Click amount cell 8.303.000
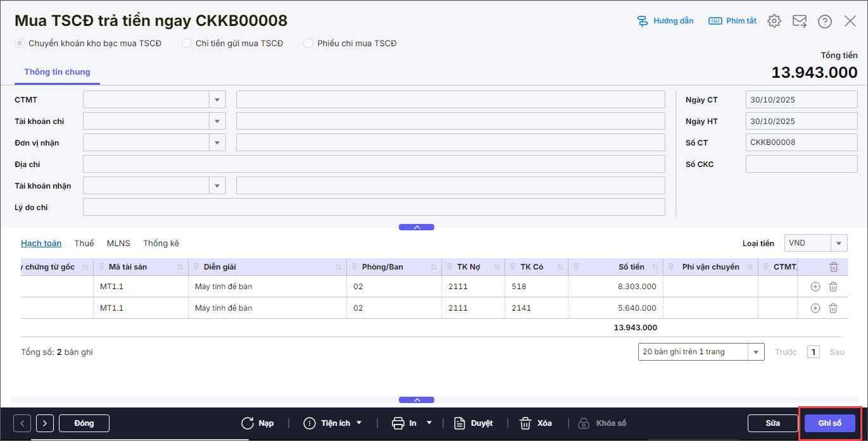This screenshot has width=868, height=441. [616, 287]
